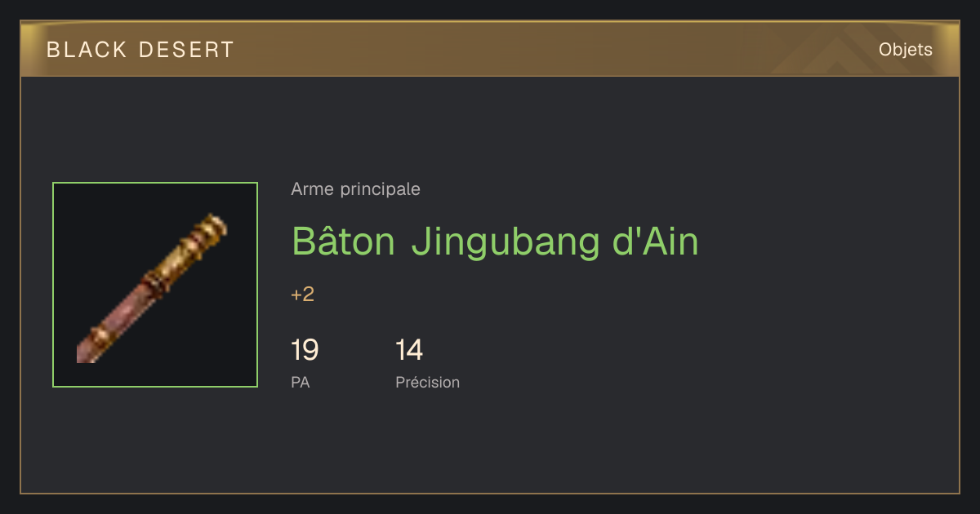Click the Précision value 14
This screenshot has height=514, width=980.
(409, 350)
